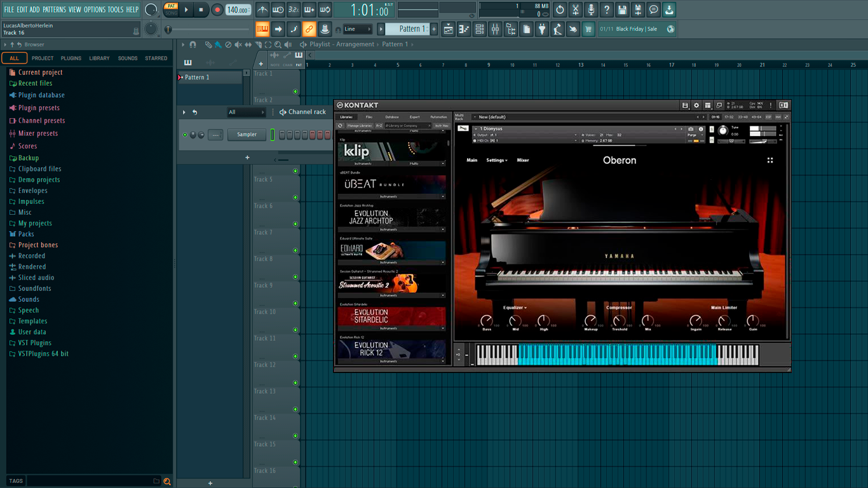Toggle PAT/SONG mode switch
The width and height of the screenshot is (868, 488).
coord(171,10)
